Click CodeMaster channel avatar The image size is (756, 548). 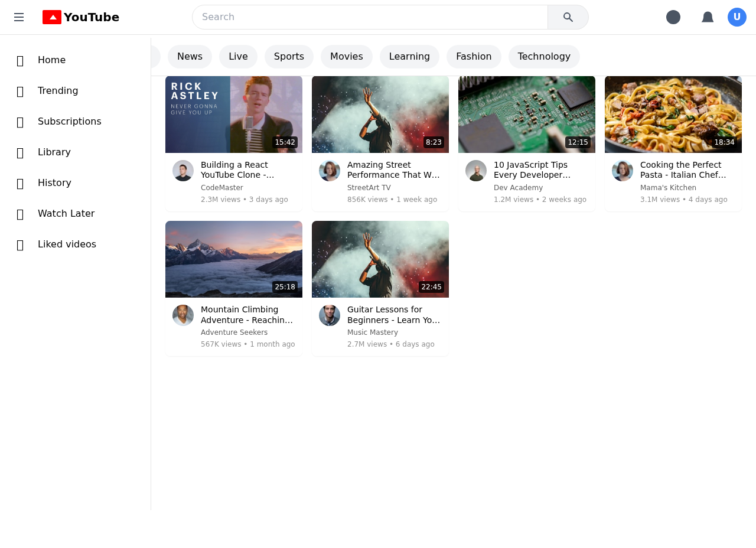pos(183,171)
